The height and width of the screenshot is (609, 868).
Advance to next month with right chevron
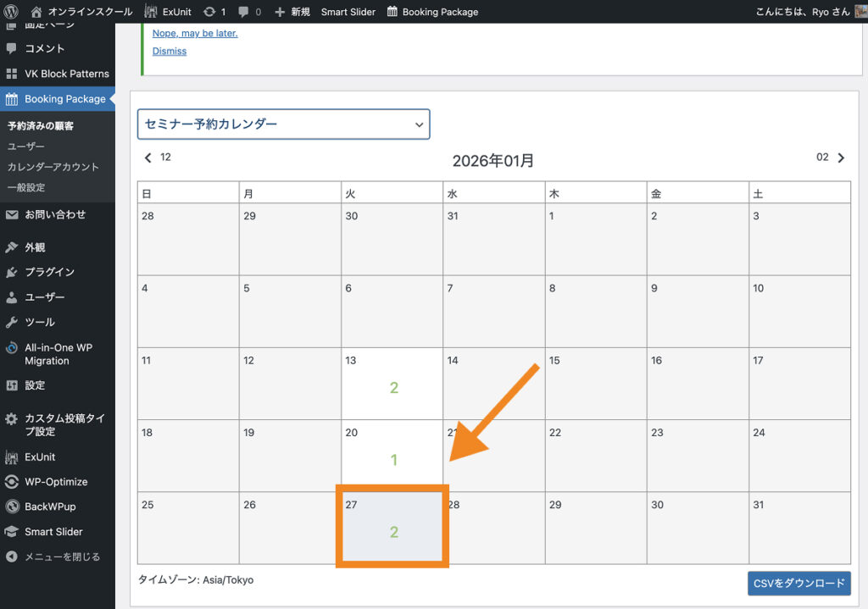pos(841,158)
